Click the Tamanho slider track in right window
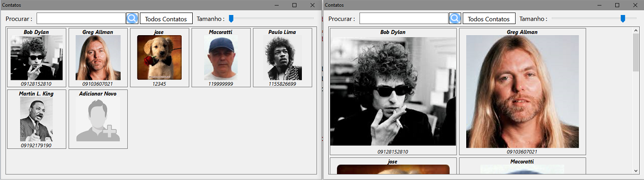This screenshot has height=180, width=644. (594, 18)
